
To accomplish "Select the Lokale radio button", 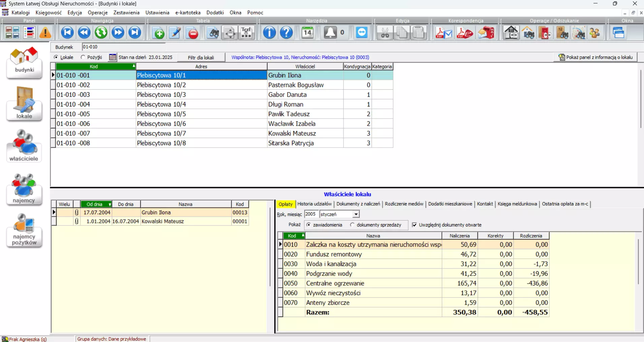I will pyautogui.click(x=56, y=57).
